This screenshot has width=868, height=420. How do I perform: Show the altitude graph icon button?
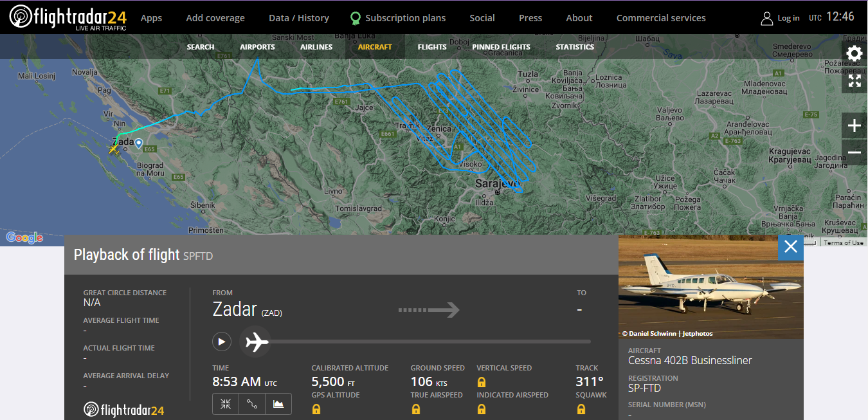pyautogui.click(x=278, y=404)
